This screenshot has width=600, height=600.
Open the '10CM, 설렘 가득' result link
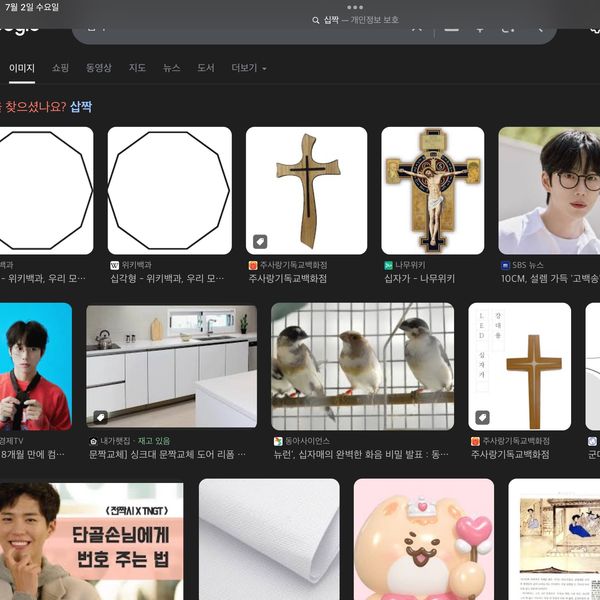coord(550,279)
